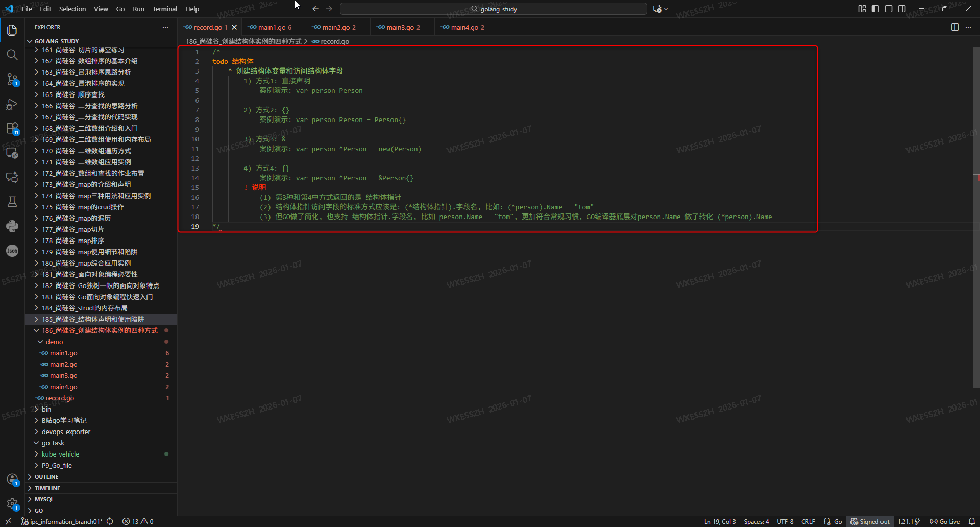
Task: Close the record.go tab
Action: pos(234,27)
